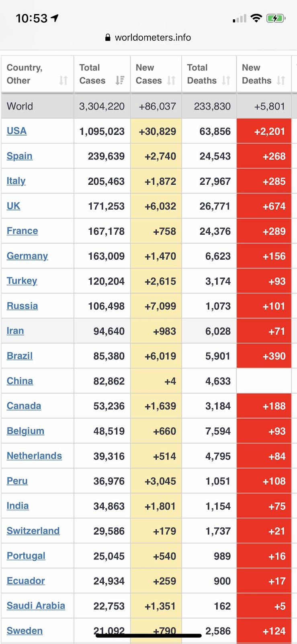Tap the Wi-Fi status icon
Image resolution: width=297 pixels, height=644 pixels.
[x=256, y=18]
